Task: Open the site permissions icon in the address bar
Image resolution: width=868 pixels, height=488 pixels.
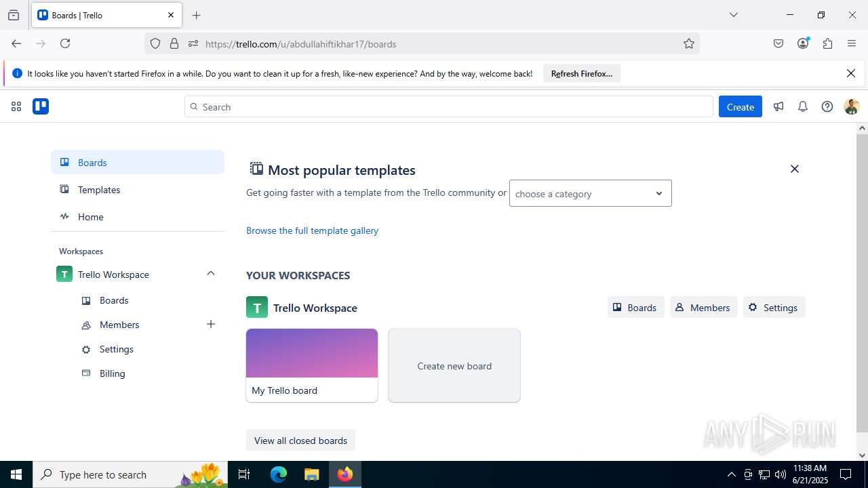Action: [193, 43]
